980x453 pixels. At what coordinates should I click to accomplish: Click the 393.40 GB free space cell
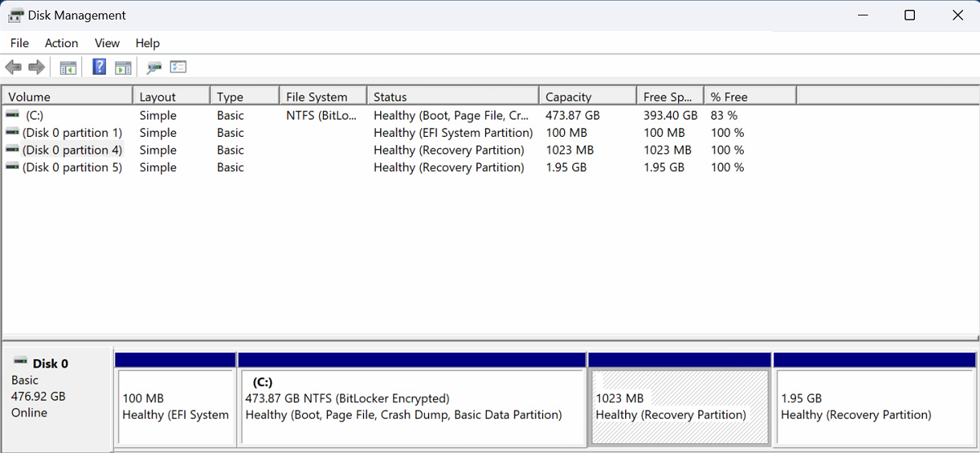(x=670, y=116)
